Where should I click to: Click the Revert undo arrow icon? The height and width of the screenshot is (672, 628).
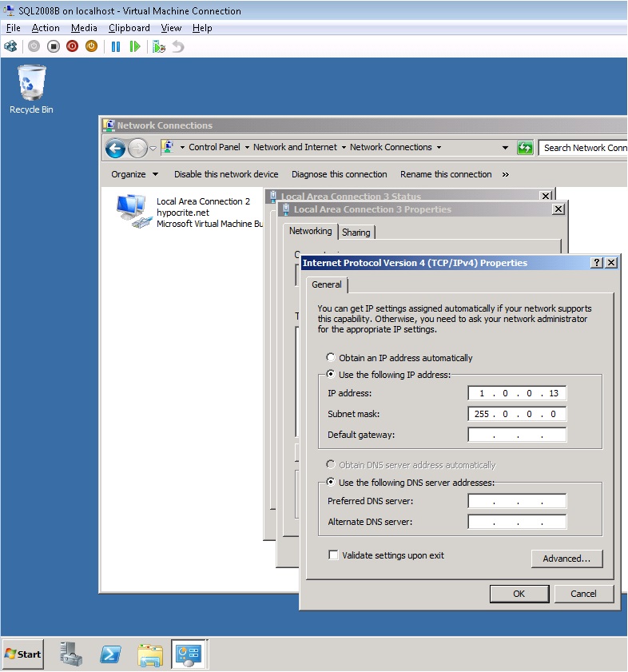tap(178, 46)
